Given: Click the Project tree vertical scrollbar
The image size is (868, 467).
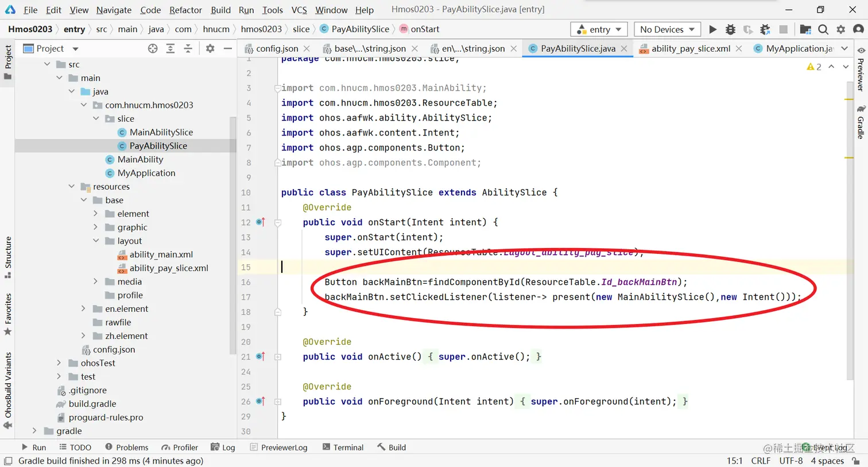Looking at the screenshot, I should click(233, 236).
